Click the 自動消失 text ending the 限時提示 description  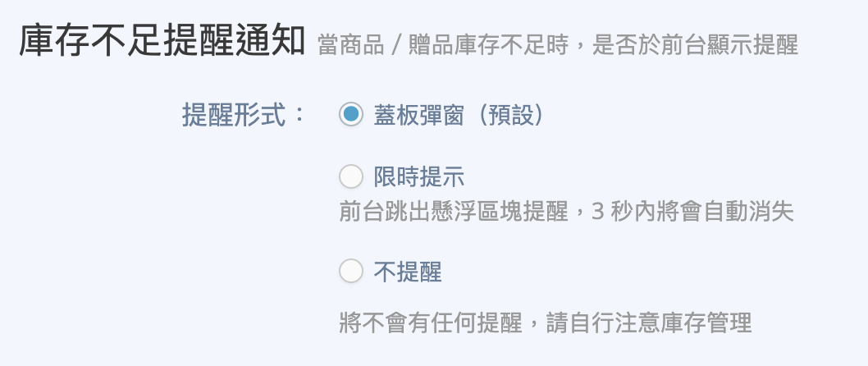pos(748,212)
